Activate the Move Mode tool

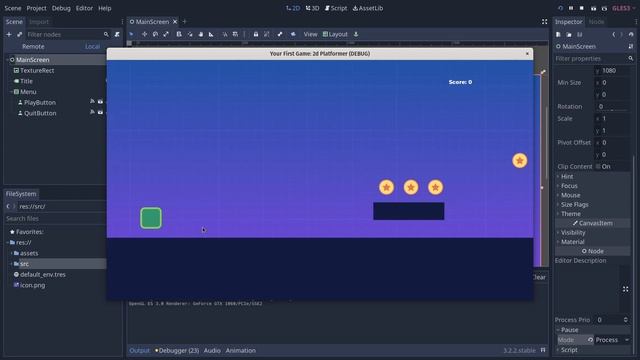point(144,34)
